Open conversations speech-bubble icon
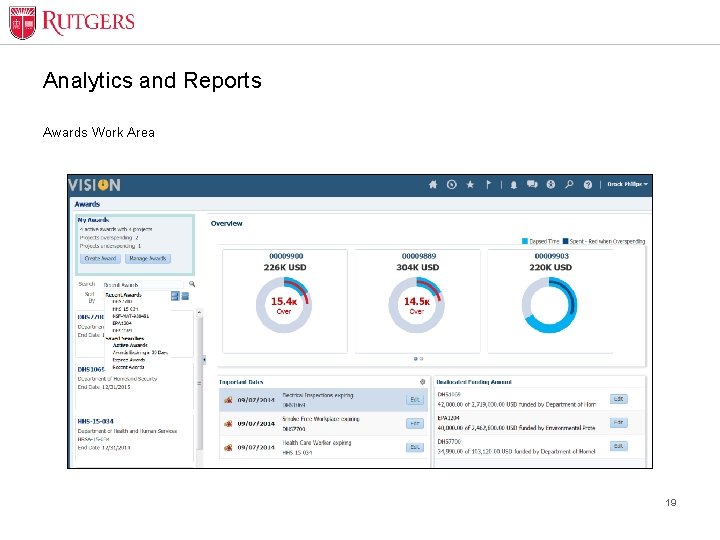This screenshot has width=720, height=540. tap(532, 185)
